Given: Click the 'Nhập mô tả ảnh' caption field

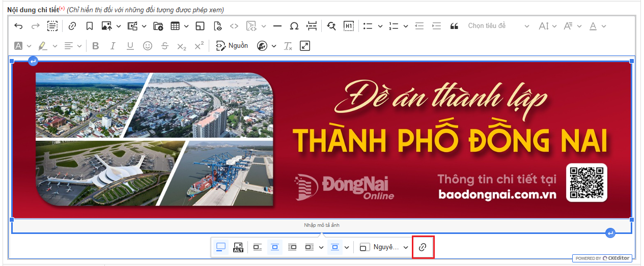Looking at the screenshot, I should pyautogui.click(x=321, y=225).
